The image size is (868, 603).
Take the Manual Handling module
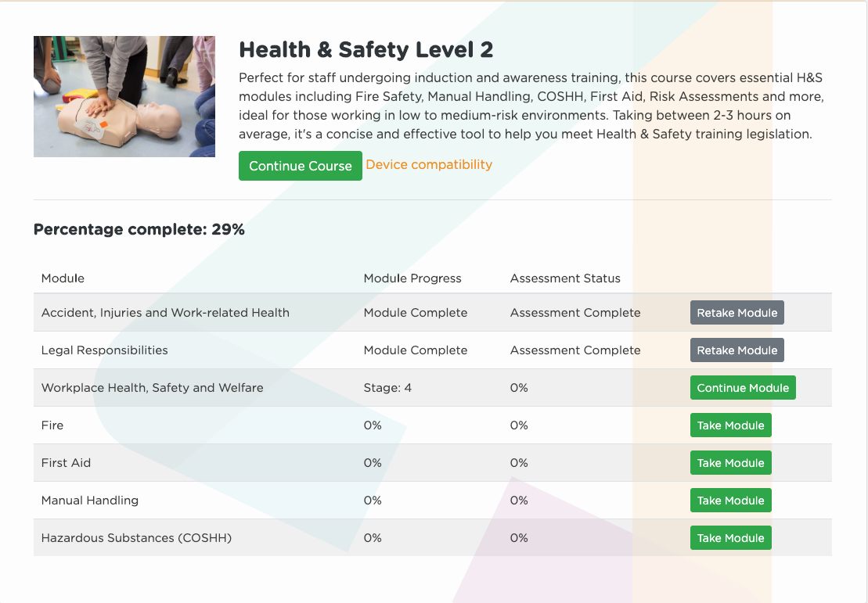(x=731, y=501)
